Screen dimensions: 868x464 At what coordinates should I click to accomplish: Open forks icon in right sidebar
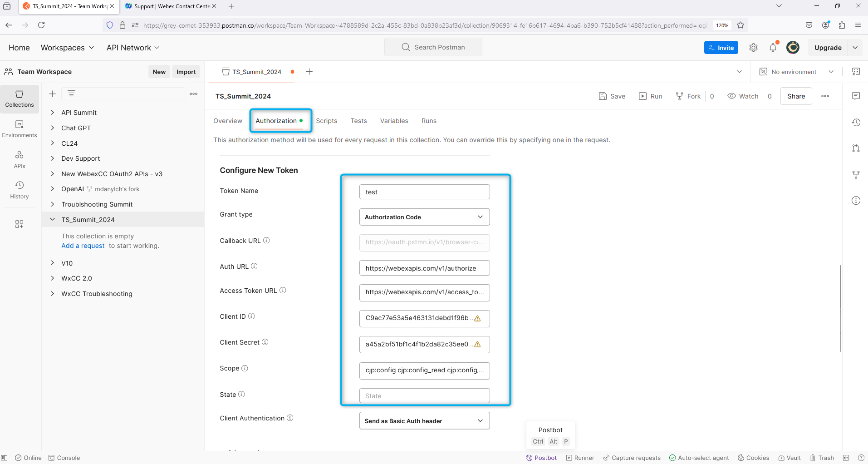pyautogui.click(x=856, y=174)
